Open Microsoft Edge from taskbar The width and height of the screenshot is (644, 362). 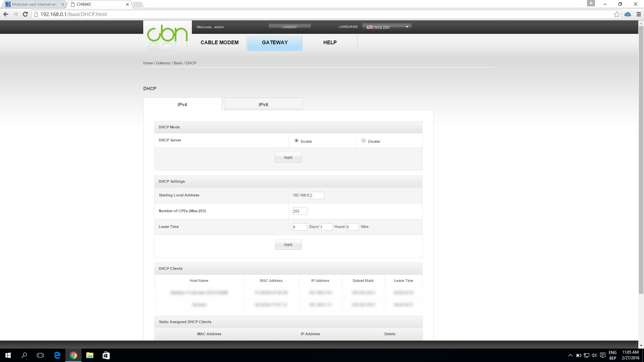pos(57,355)
